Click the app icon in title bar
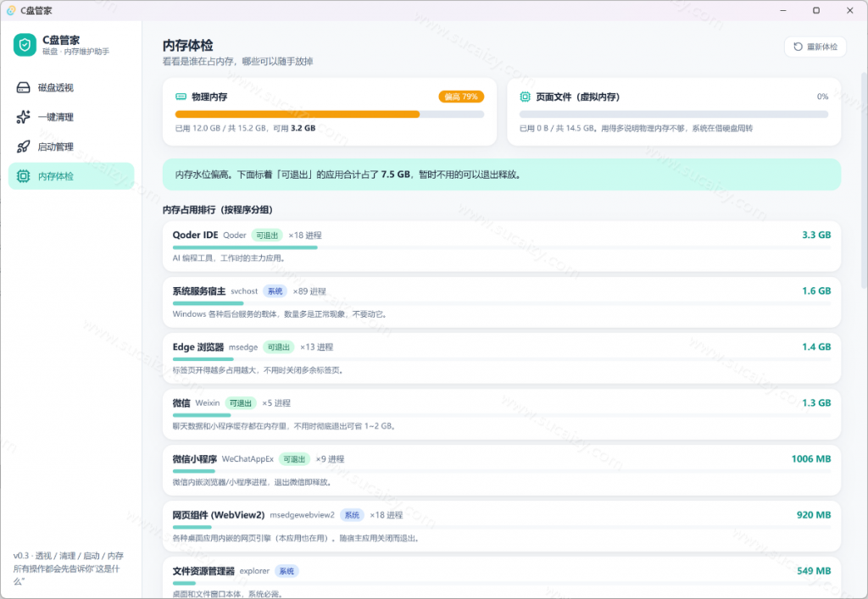 coord(10,10)
